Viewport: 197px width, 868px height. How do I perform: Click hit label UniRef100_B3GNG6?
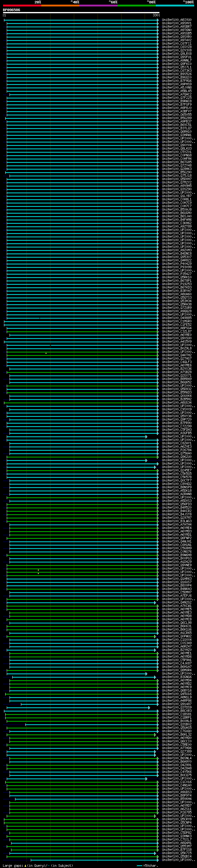point(177,677)
